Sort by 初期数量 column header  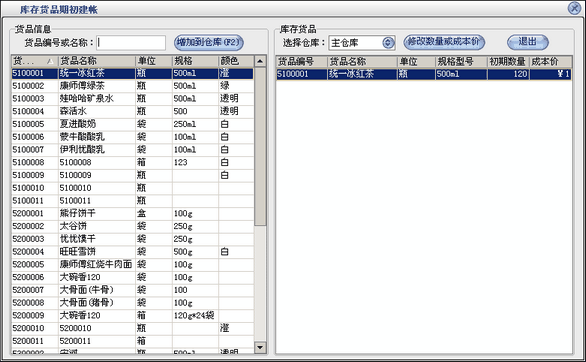[x=508, y=62]
